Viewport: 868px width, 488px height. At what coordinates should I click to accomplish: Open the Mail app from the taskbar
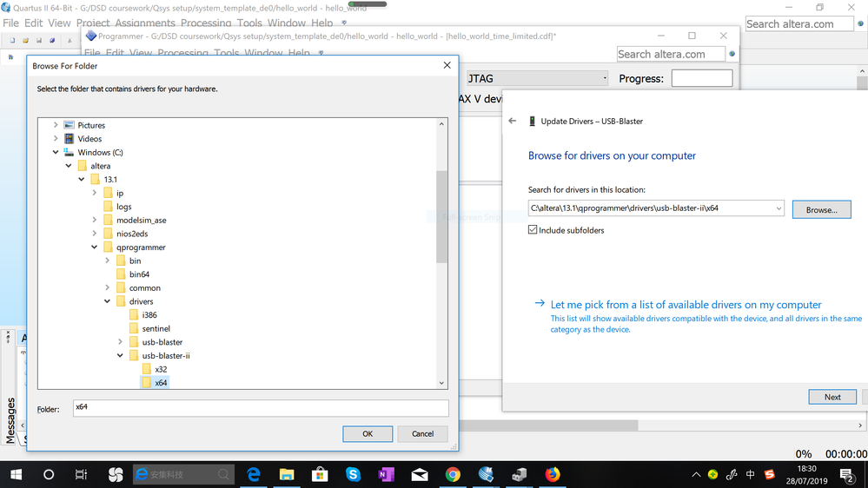420,474
